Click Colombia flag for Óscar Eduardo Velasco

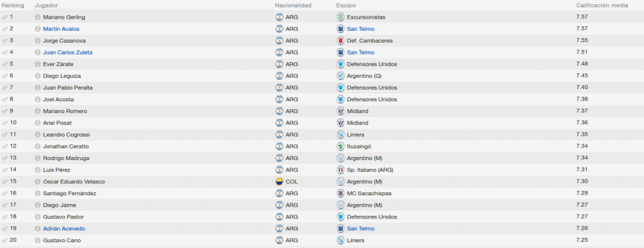coord(279,181)
